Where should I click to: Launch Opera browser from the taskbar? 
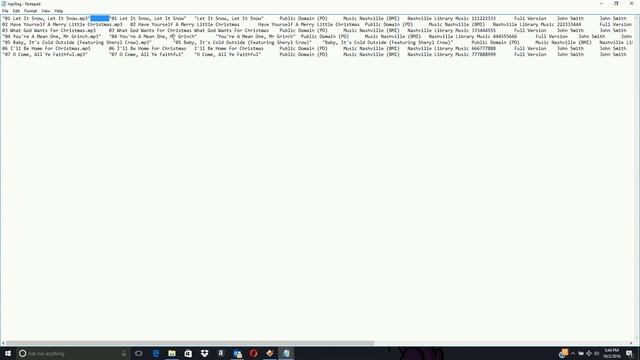[253, 353]
